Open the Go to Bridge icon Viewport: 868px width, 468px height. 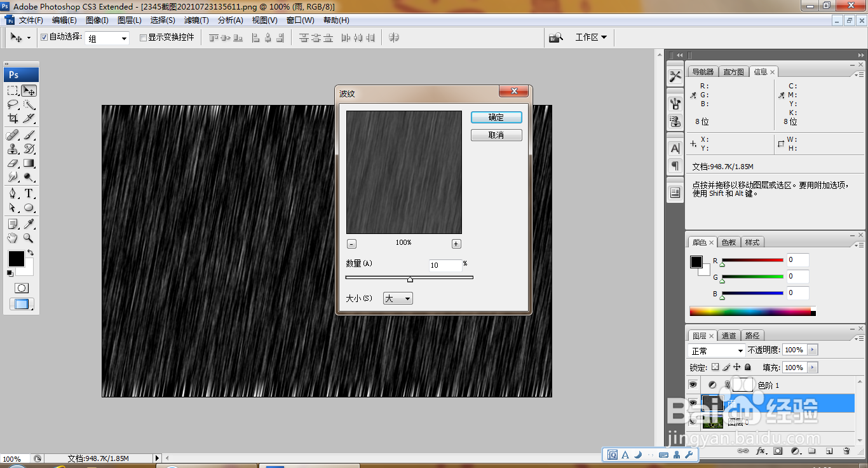coord(556,38)
